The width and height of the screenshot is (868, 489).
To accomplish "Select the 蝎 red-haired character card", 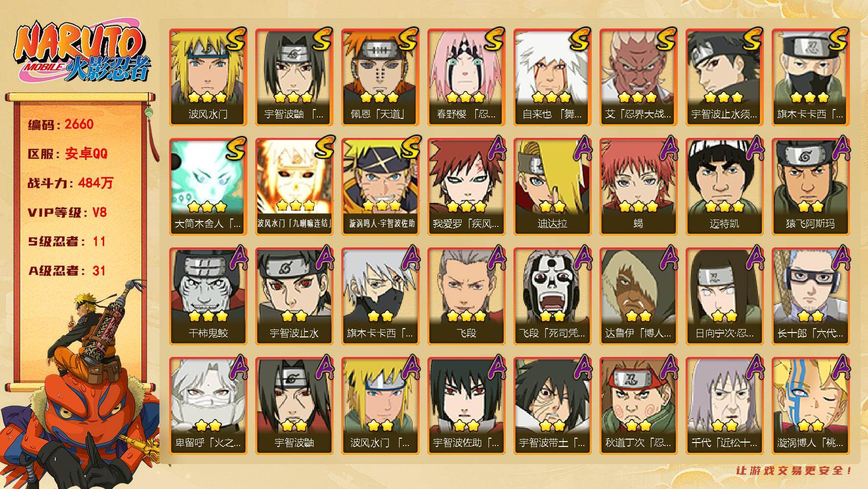I will (638, 186).
